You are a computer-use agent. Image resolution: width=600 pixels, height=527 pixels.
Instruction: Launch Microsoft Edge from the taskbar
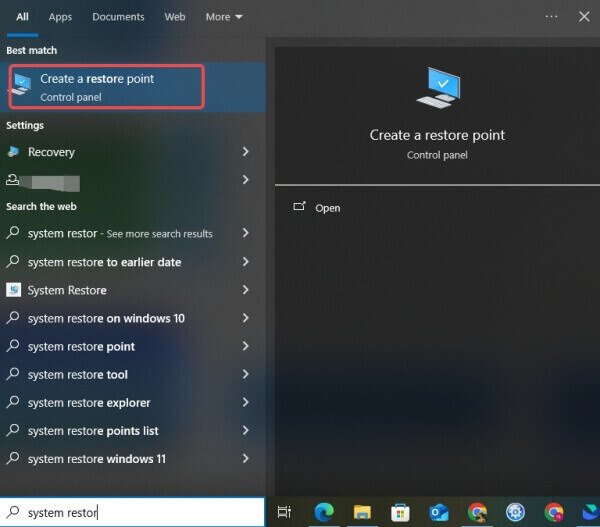324,512
